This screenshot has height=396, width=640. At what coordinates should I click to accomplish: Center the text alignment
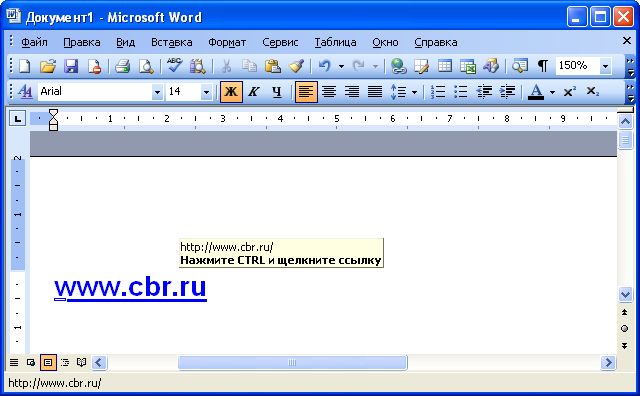coord(329,91)
